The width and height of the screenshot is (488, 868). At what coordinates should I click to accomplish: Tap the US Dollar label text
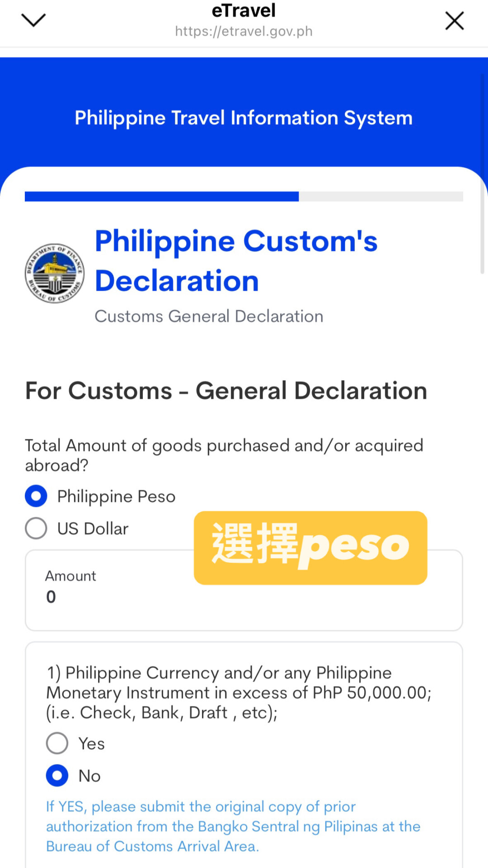[x=93, y=528]
